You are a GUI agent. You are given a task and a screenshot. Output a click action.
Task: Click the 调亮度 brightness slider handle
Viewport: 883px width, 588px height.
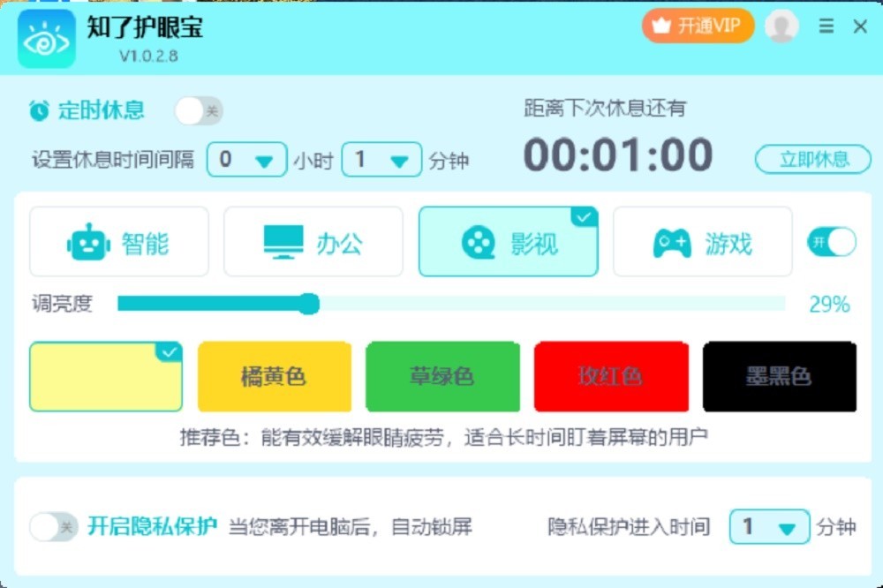[x=308, y=304]
